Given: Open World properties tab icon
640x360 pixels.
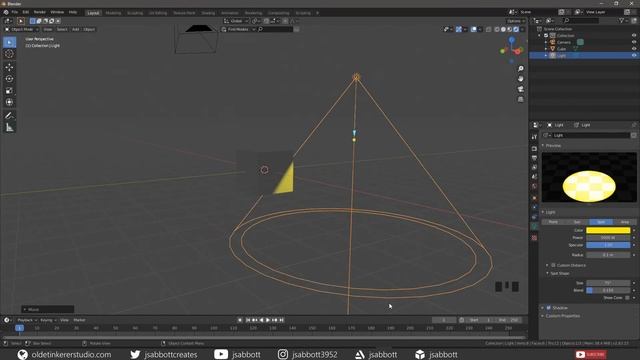Looking at the screenshot, I should (534, 187).
